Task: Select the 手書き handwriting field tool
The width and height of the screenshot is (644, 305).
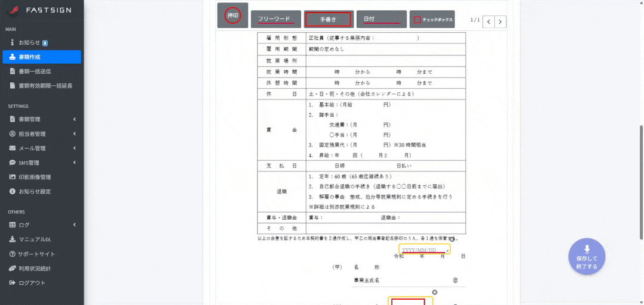Action: [329, 19]
